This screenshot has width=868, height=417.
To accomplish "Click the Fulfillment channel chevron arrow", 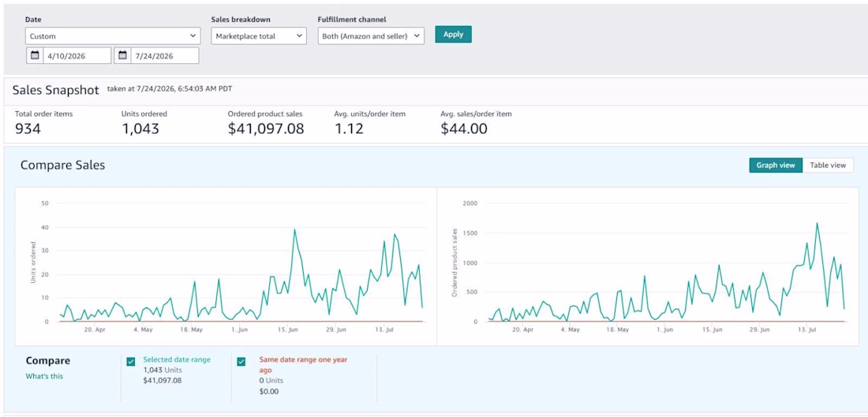I will [417, 36].
